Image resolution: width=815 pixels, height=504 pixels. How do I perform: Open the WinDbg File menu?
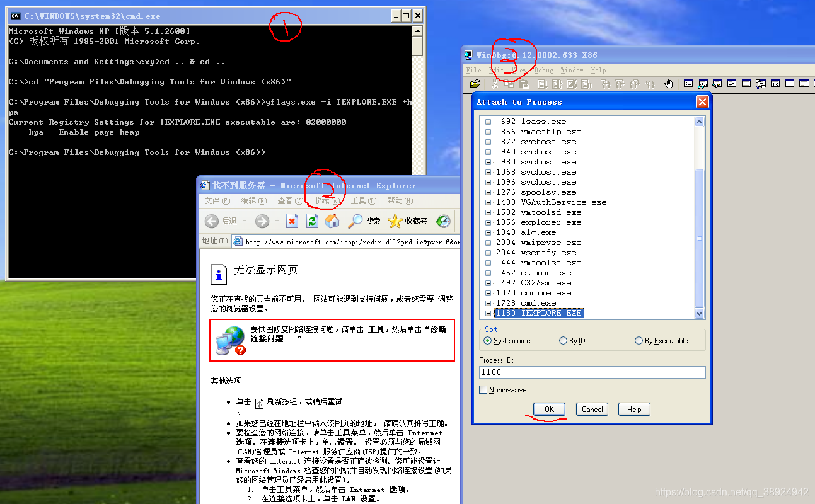point(474,71)
